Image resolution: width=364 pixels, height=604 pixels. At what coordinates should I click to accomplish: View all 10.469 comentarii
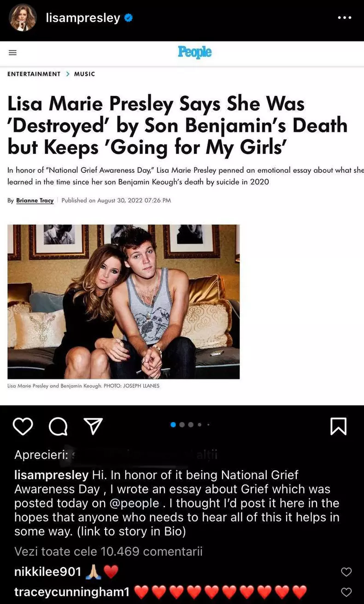coord(108,551)
